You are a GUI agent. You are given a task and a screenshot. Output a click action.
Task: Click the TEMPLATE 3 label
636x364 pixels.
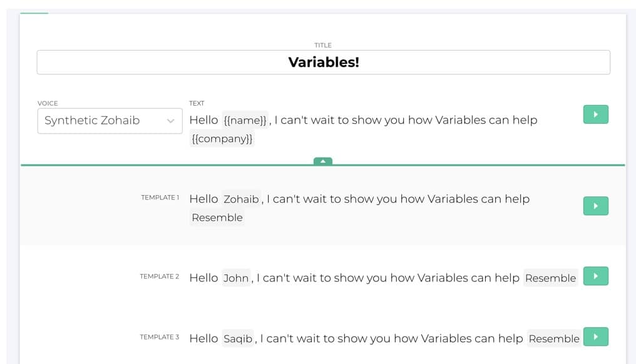click(160, 337)
